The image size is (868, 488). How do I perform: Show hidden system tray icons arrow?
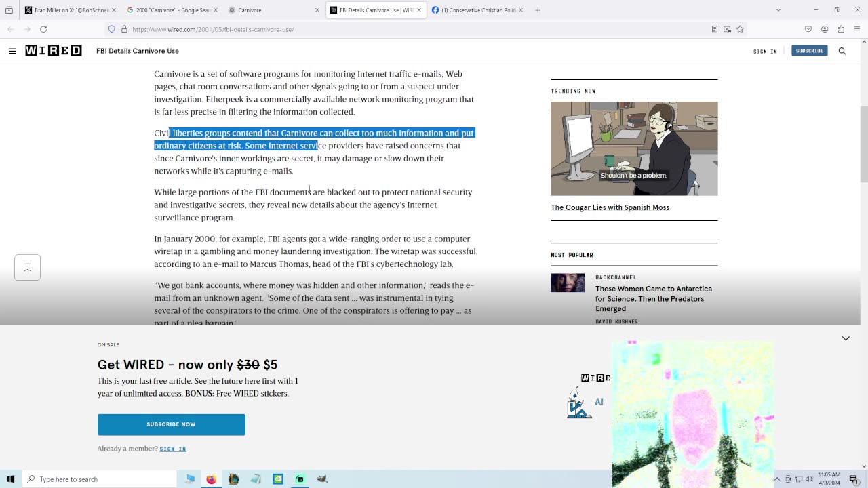[777, 479]
